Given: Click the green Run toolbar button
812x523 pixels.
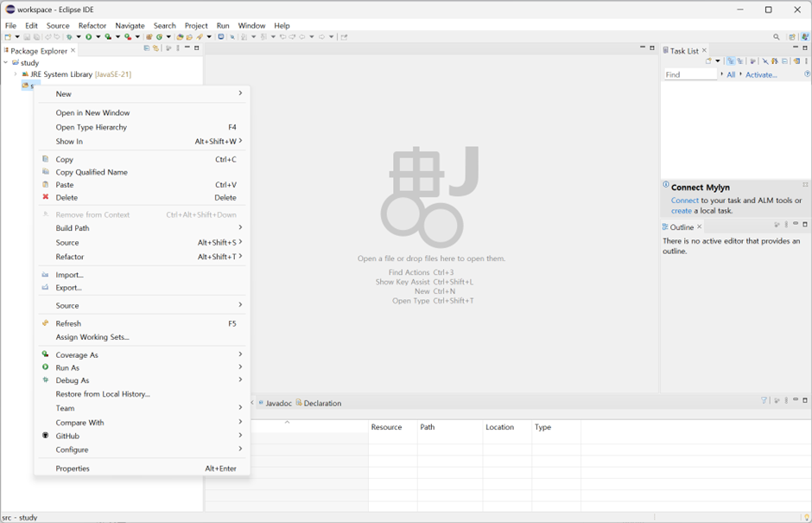Looking at the screenshot, I should pyautogui.click(x=89, y=37).
